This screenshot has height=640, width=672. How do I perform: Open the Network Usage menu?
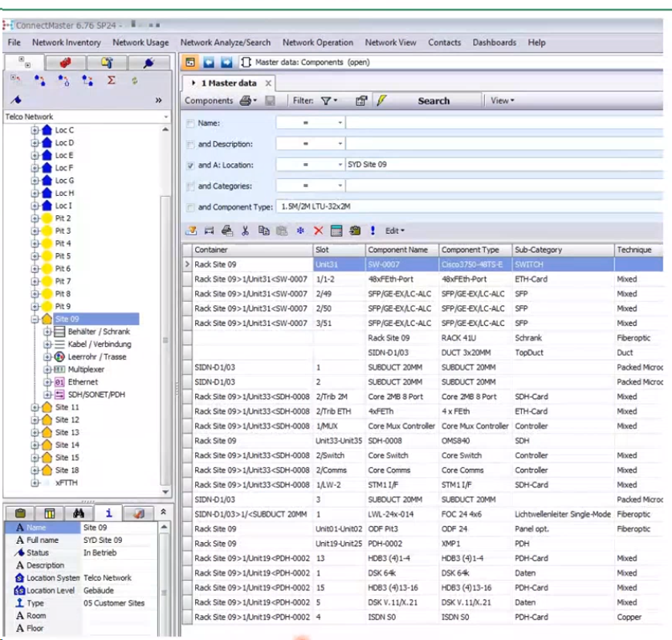coord(141,43)
